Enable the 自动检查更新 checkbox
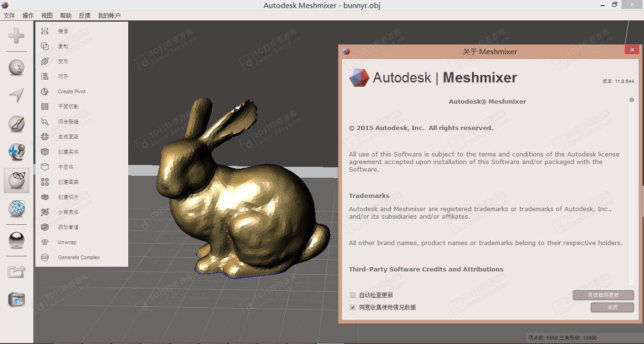The image size is (644, 344). [353, 295]
